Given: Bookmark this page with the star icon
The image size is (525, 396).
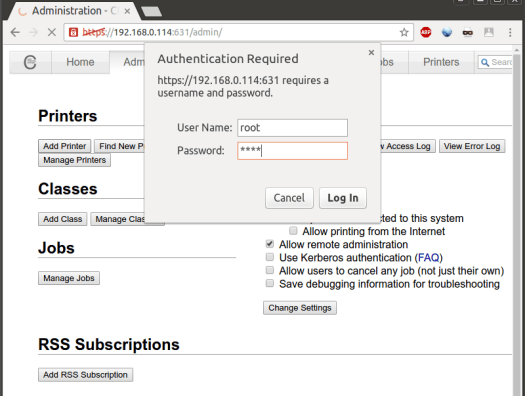Looking at the screenshot, I should click(x=404, y=32).
